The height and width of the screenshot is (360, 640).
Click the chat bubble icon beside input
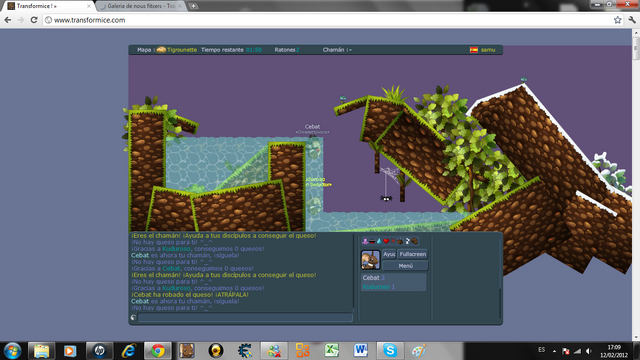pyautogui.click(x=133, y=317)
